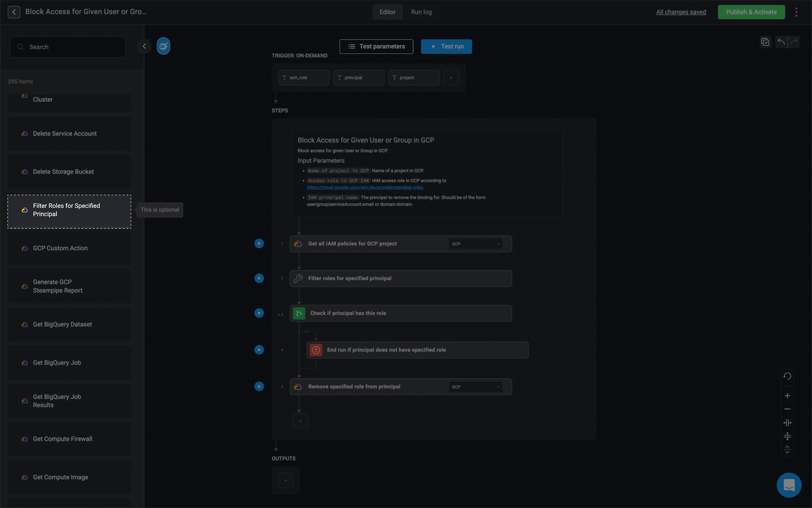Click the back arrow button

point(14,12)
